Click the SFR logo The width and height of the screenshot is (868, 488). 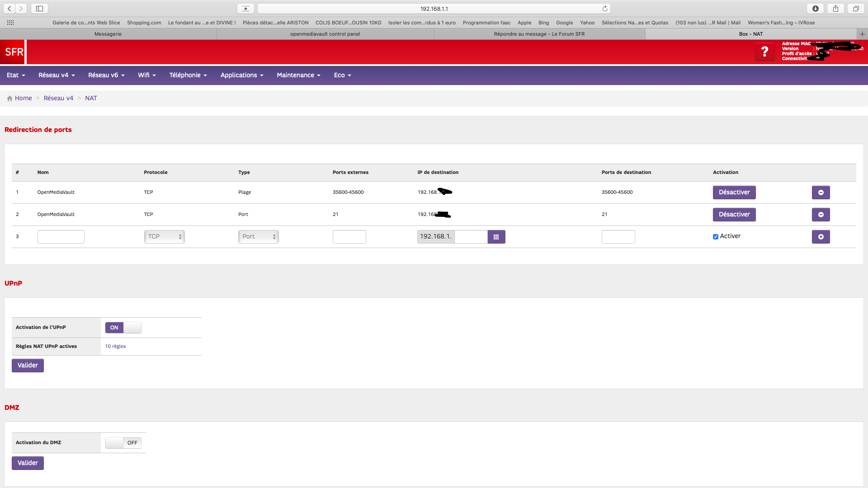[x=14, y=52]
